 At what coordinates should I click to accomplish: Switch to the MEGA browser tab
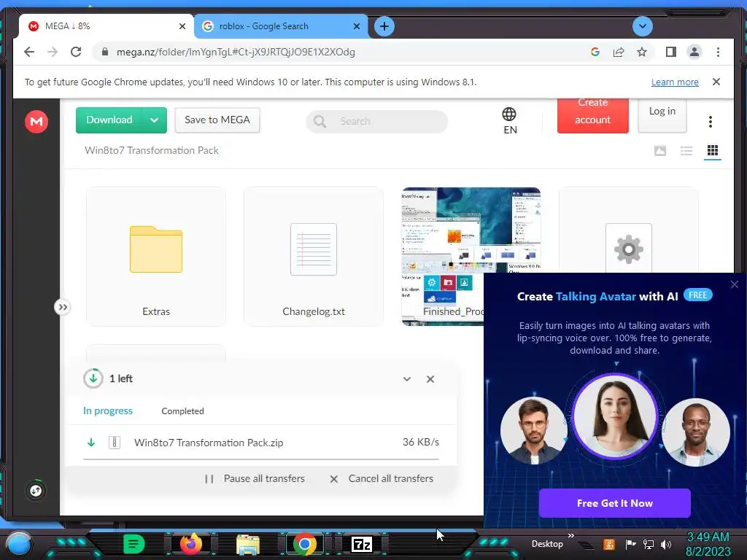coord(106,26)
